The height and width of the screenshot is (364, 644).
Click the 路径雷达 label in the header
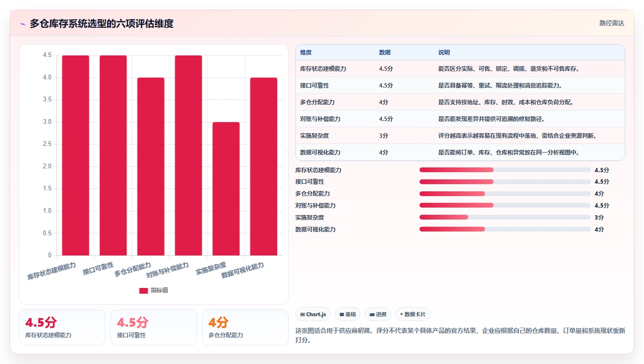point(612,23)
